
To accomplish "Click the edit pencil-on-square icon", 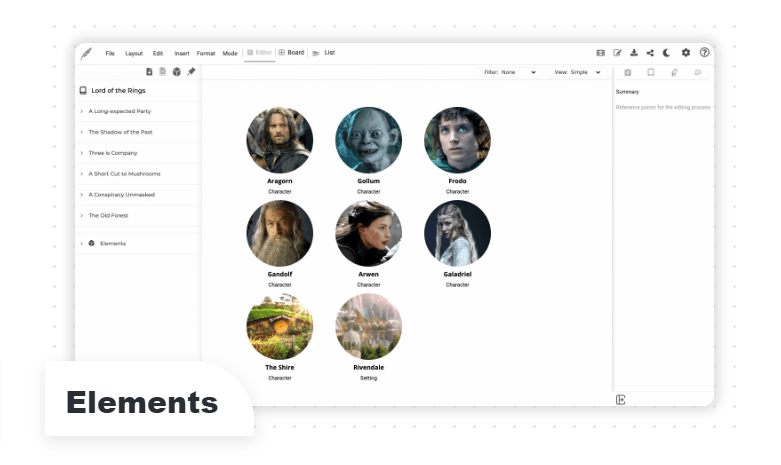I will click(x=617, y=53).
